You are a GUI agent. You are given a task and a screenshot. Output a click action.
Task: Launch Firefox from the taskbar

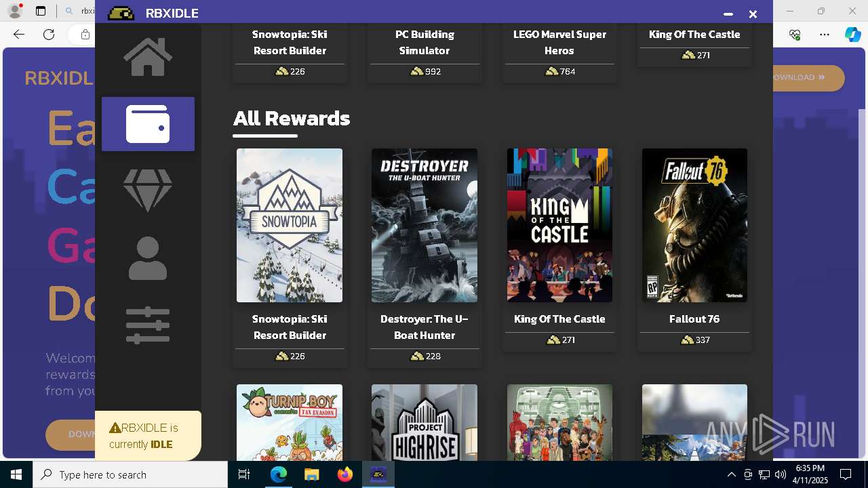click(344, 474)
